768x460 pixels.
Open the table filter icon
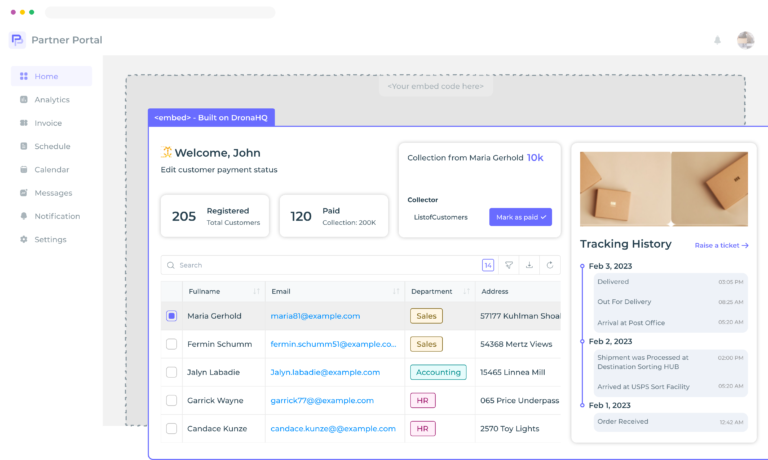coord(509,265)
